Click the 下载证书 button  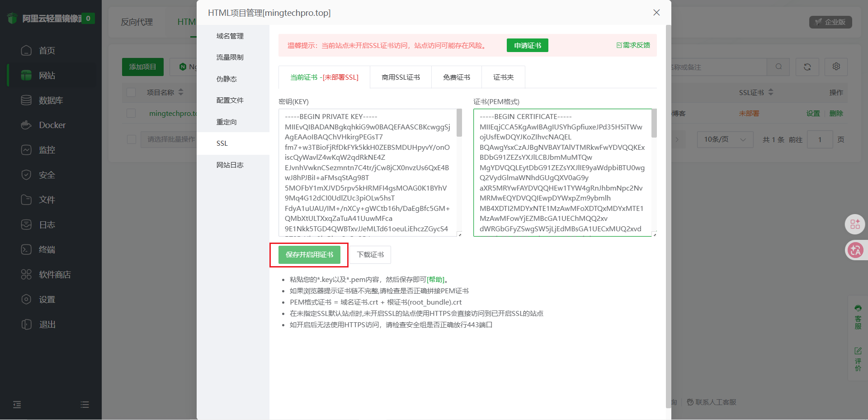[370, 255]
